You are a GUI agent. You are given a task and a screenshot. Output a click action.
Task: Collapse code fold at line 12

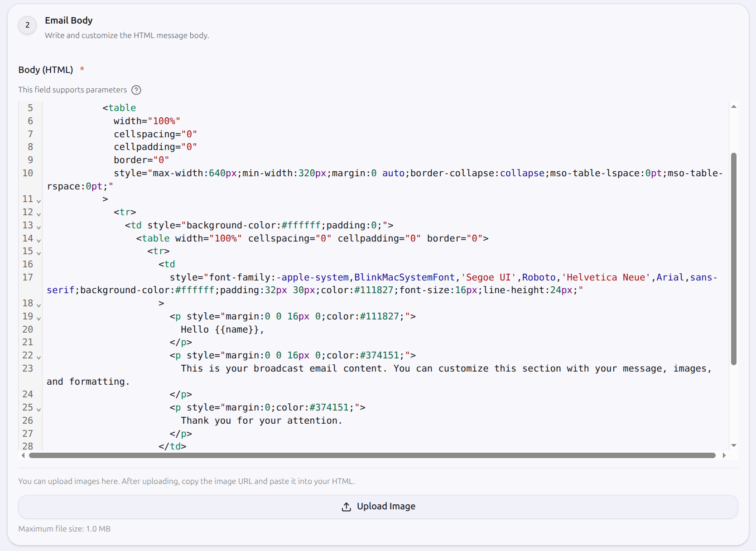pos(39,214)
